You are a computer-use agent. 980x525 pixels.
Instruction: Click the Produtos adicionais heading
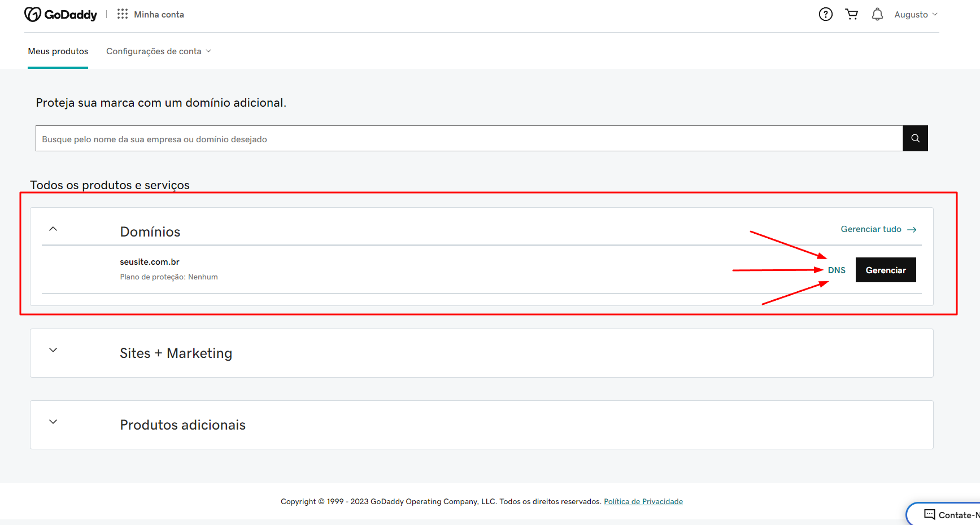pyautogui.click(x=182, y=425)
